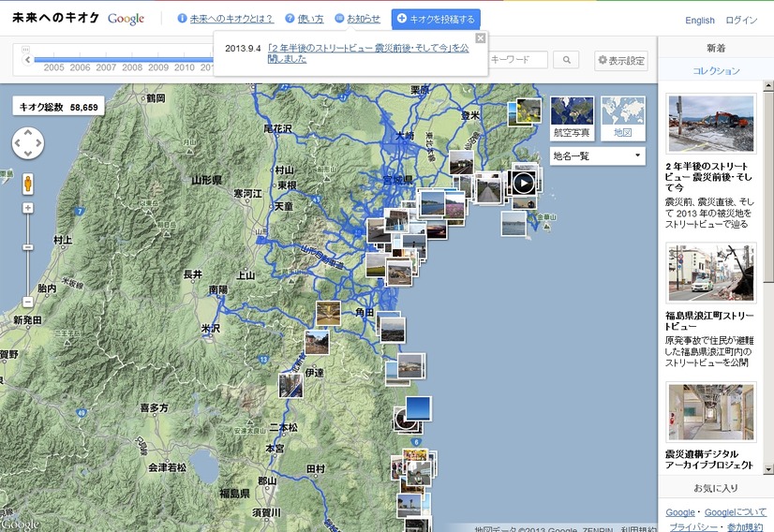This screenshot has height=532, width=774.
Task: Click the ログイン login link
Action: (x=741, y=21)
